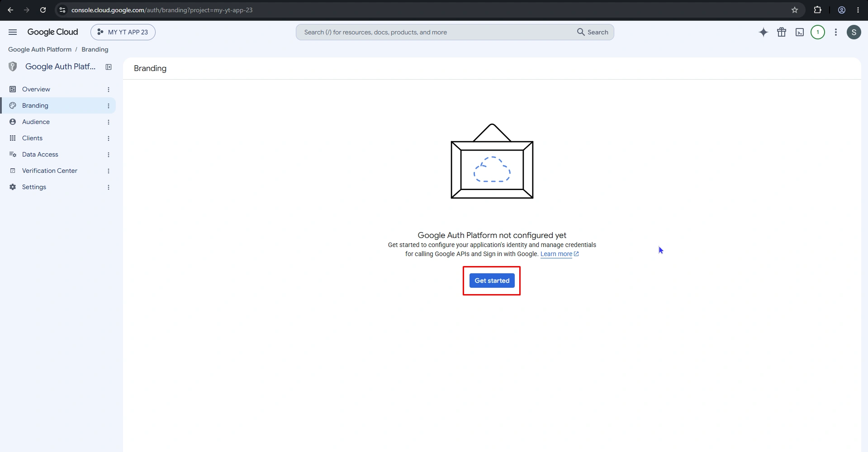Go forward in browser history
Image resolution: width=868 pixels, height=452 pixels.
(x=27, y=10)
